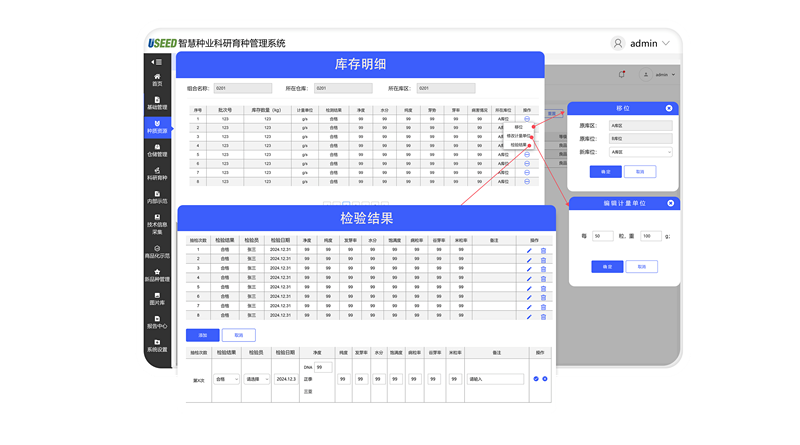Click edit pencil in first 检验结果 row

pos(529,250)
